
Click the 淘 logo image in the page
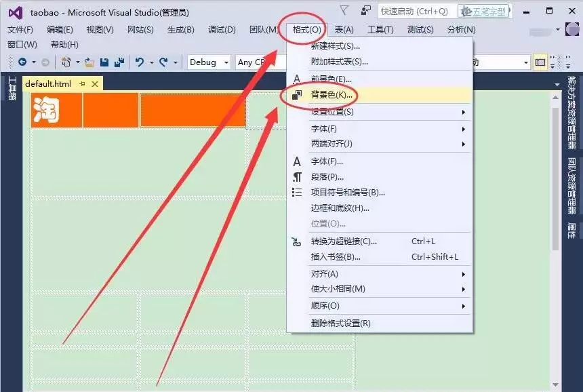47,109
